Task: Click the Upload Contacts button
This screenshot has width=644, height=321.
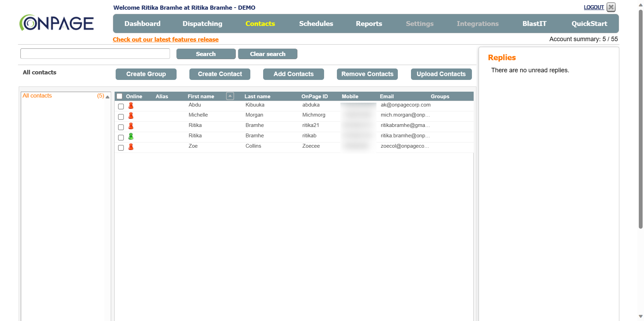Action: coord(441,74)
